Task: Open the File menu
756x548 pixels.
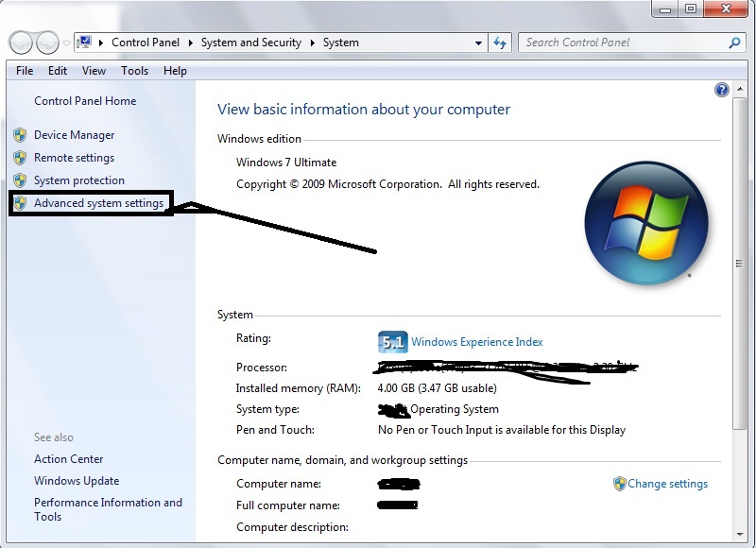Action: click(25, 71)
